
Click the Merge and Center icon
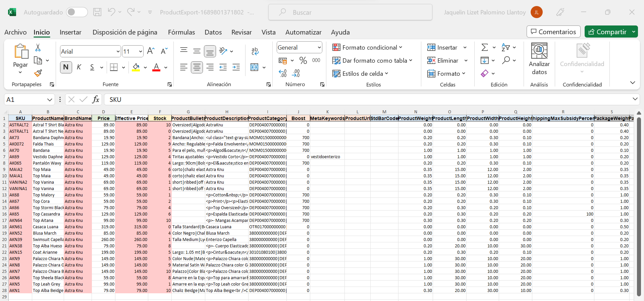pos(255,67)
